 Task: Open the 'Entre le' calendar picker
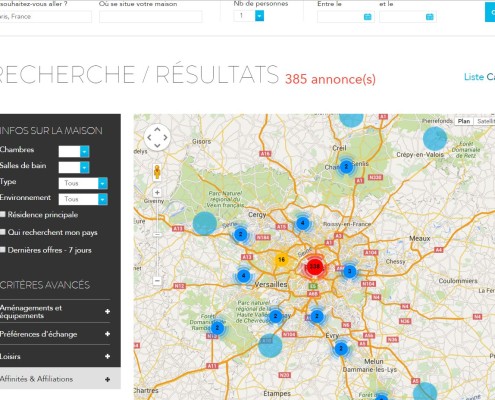[367, 17]
